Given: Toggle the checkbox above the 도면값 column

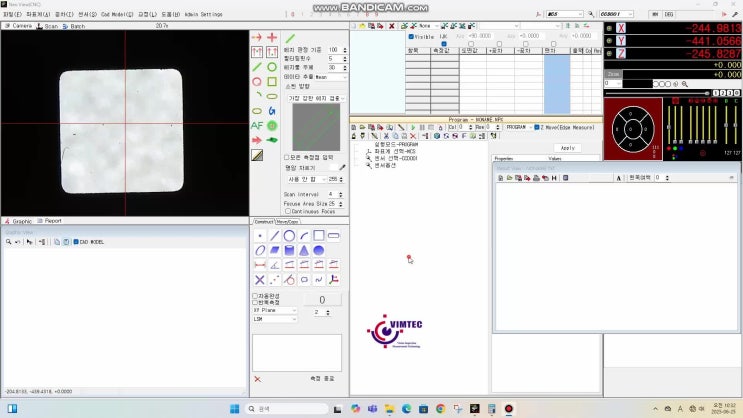Looking at the screenshot, I should tap(471, 44).
